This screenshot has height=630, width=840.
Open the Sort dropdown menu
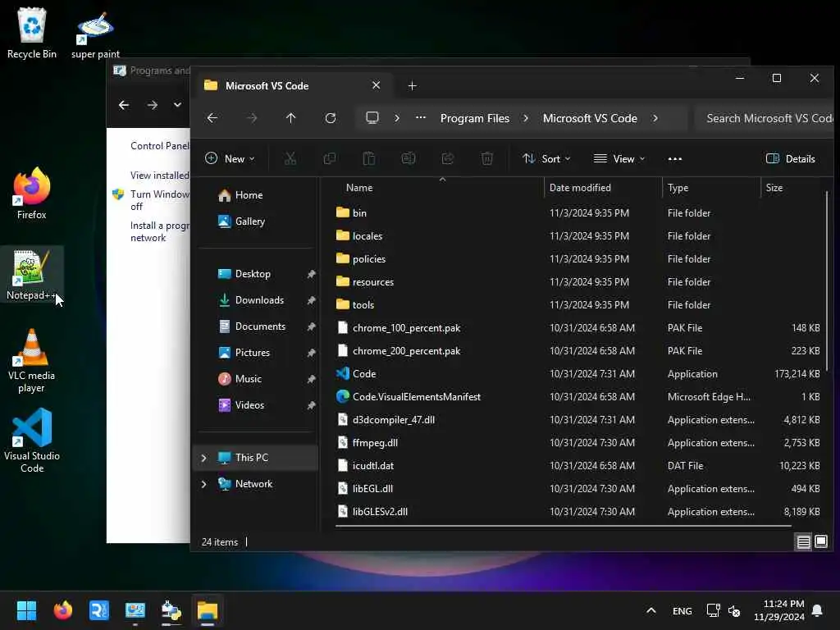click(x=546, y=158)
